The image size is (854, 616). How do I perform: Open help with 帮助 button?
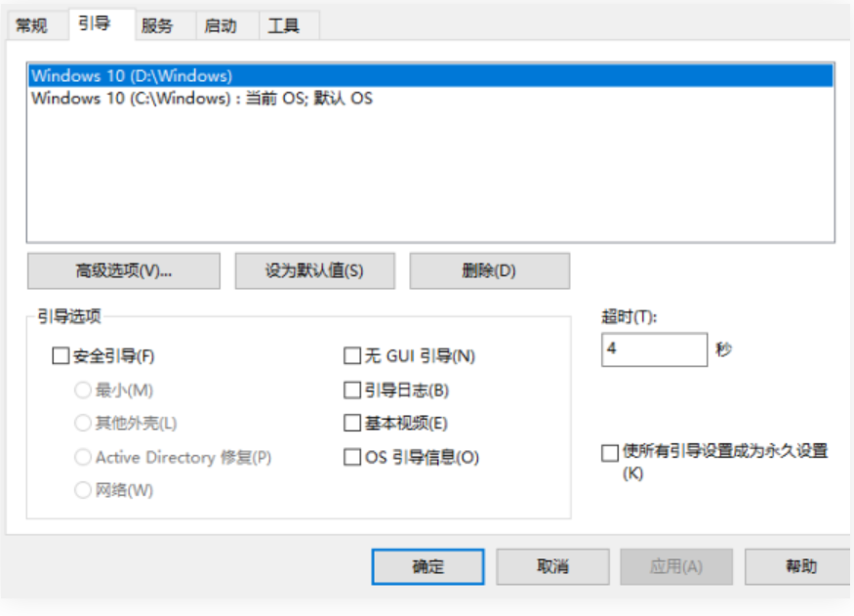coord(798,566)
